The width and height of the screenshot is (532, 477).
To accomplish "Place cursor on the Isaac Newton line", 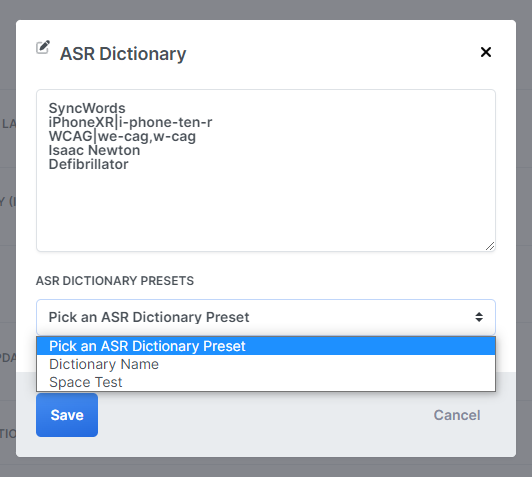I will tap(94, 150).
